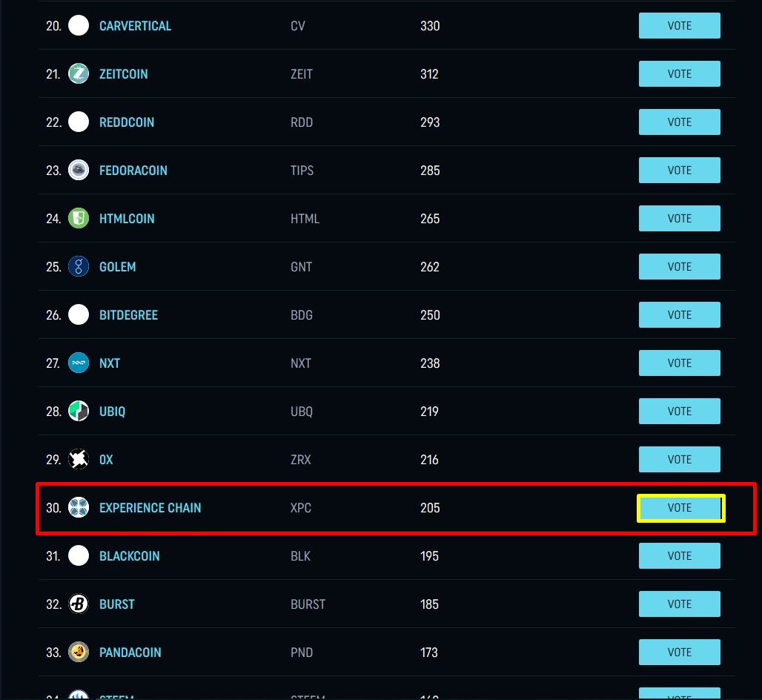Click the HTMLcoin green shield icon
762x700 pixels.
(x=79, y=218)
